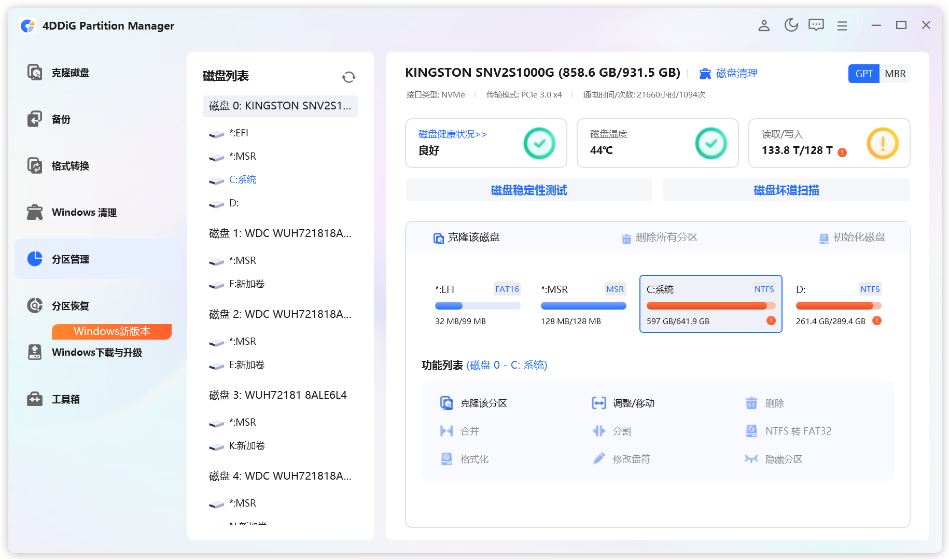Click 修改盘符 function
This screenshot has height=560, width=949.
621,459
